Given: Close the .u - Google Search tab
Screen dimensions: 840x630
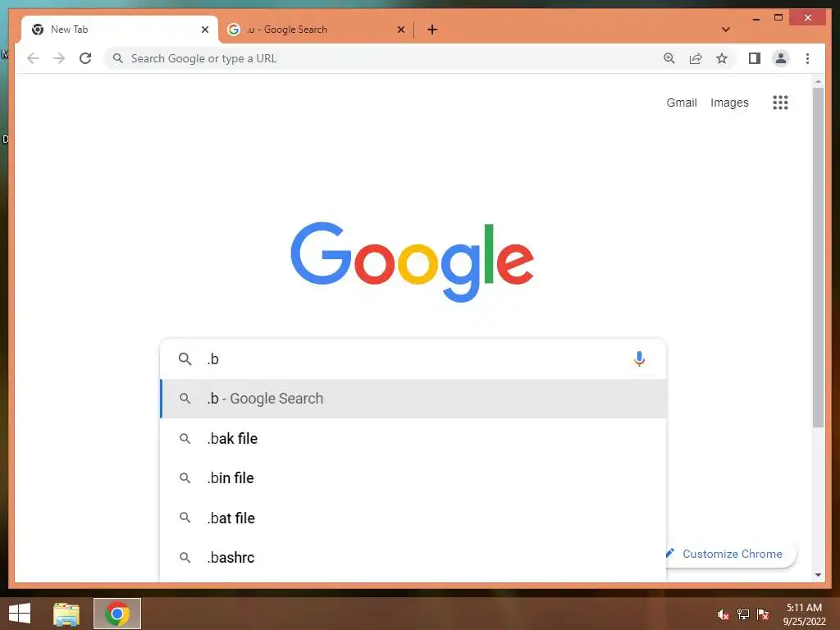Looking at the screenshot, I should click(x=400, y=30).
